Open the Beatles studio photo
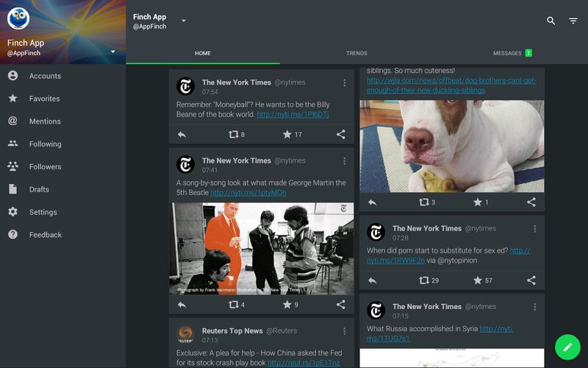This screenshot has height=368, width=588. [262, 249]
